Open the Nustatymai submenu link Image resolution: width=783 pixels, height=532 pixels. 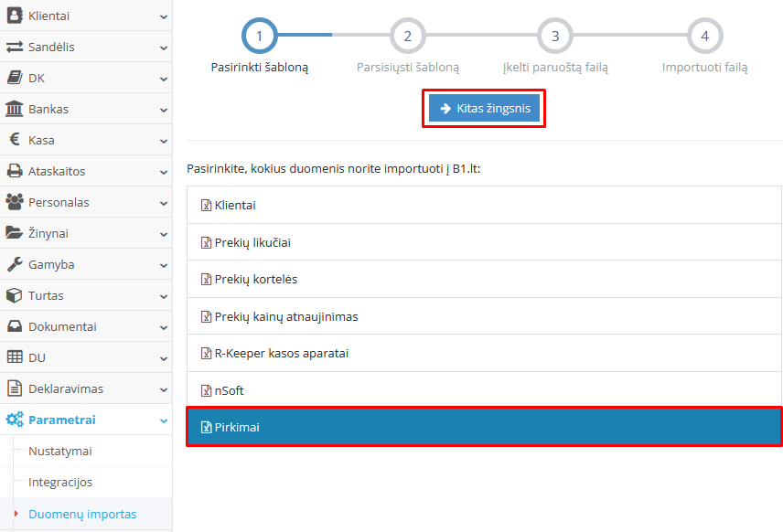click(x=60, y=451)
